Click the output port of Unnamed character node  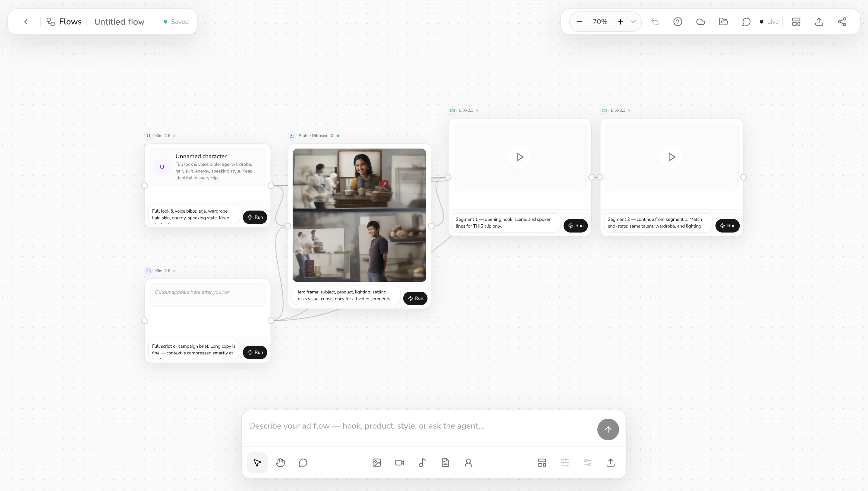[271, 185]
